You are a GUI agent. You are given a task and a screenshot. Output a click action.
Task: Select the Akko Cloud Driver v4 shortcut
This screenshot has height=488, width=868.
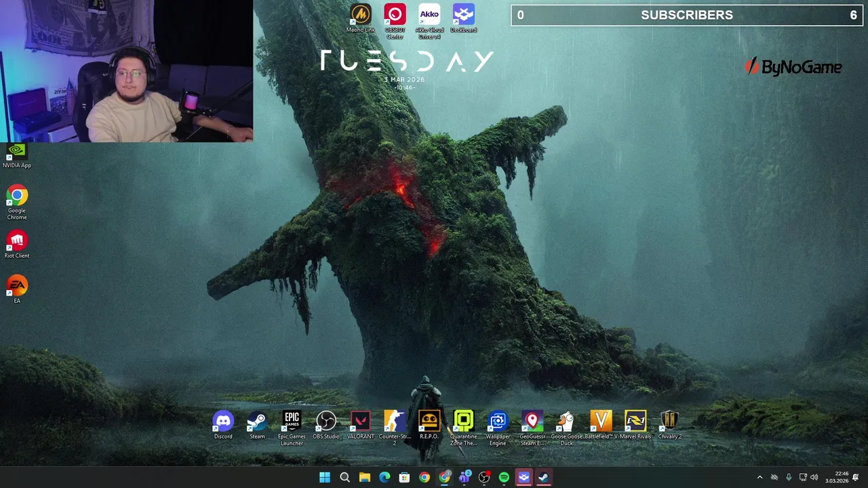pos(429,22)
